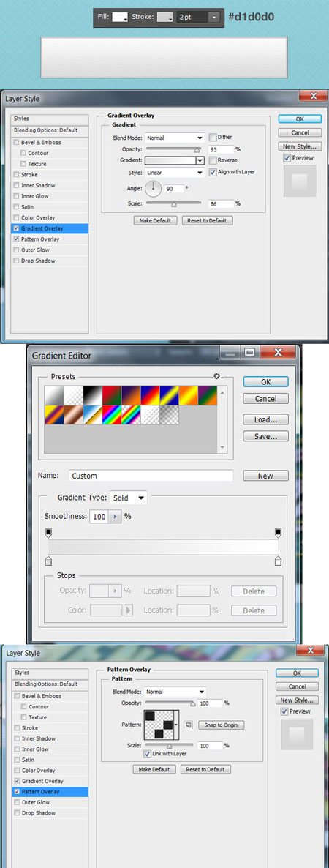Select the left color stop below gradient bar
This screenshot has width=329, height=868.
click(x=48, y=561)
